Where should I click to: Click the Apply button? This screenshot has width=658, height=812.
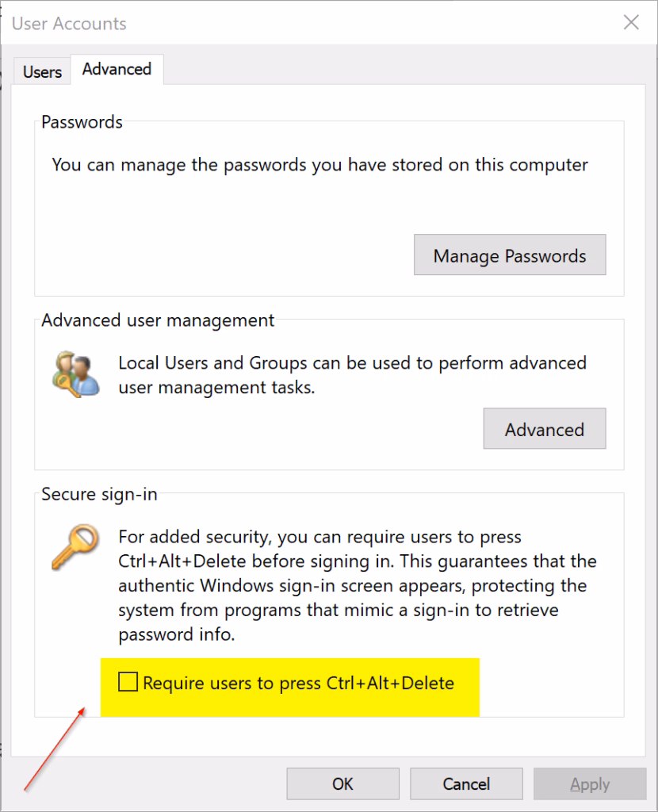click(x=590, y=783)
